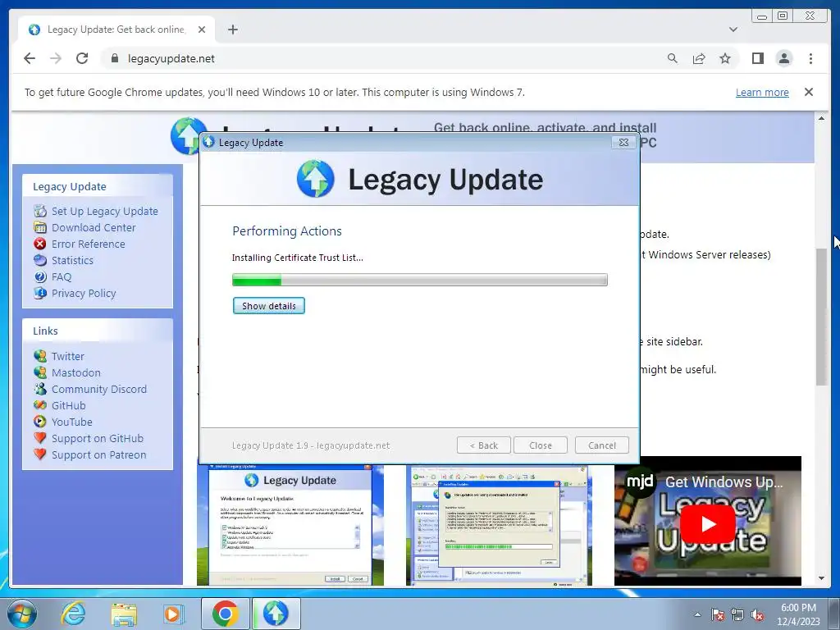
Task: Click the Privacy Policy info icon
Action: click(x=40, y=293)
